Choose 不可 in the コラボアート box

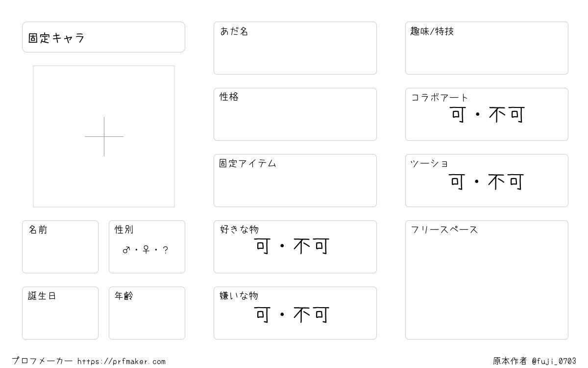(x=507, y=115)
